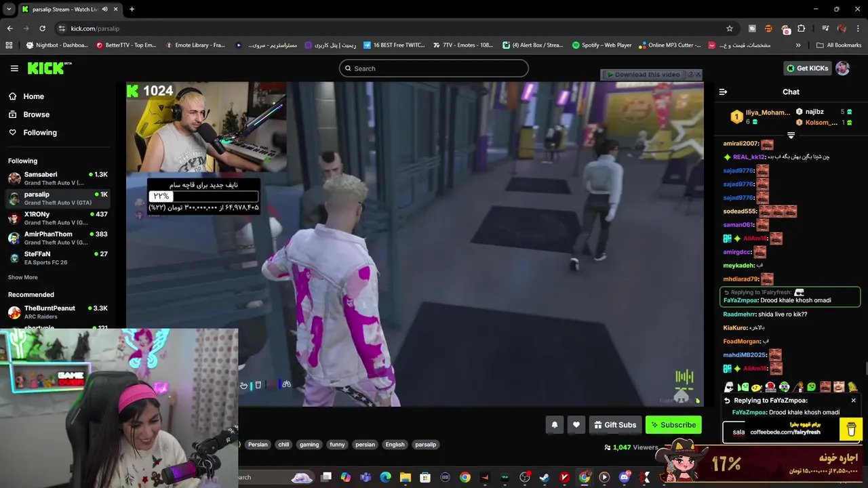
Task: Select the parsalip tag
Action: point(425,445)
